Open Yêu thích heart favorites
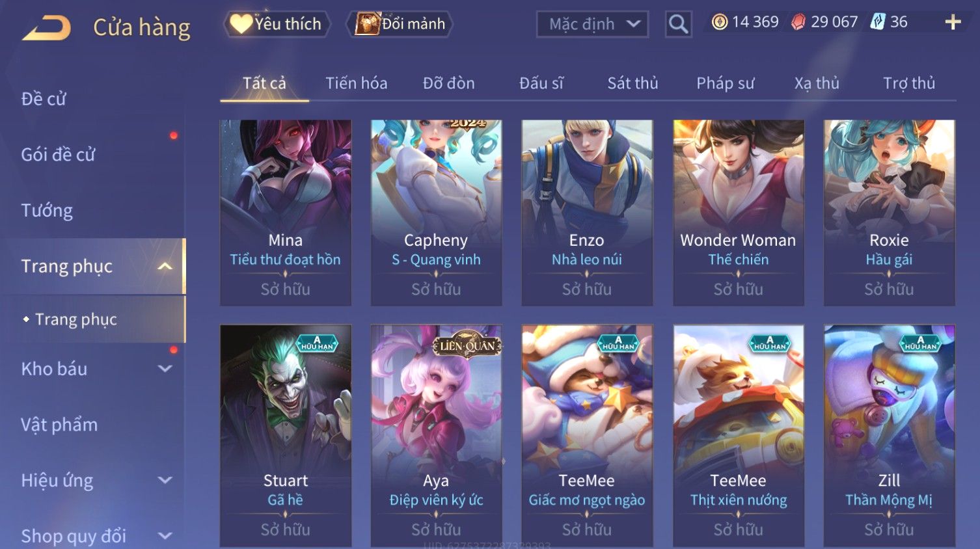This screenshot has height=549, width=980. pyautogui.click(x=277, y=24)
